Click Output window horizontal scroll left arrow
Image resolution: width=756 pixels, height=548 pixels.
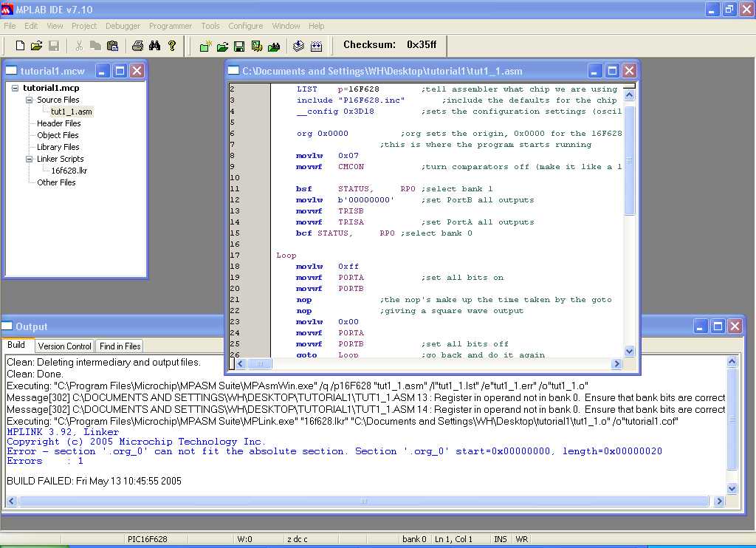click(x=12, y=501)
